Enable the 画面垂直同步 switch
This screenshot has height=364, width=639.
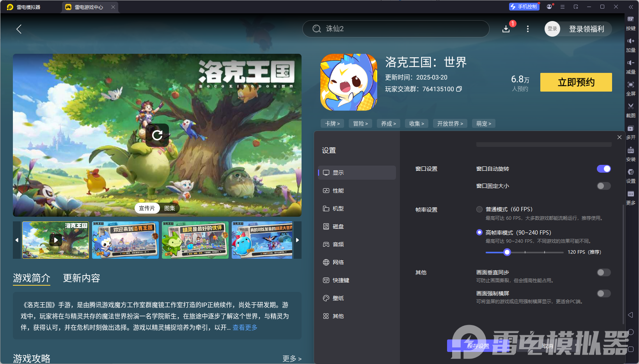point(603,272)
